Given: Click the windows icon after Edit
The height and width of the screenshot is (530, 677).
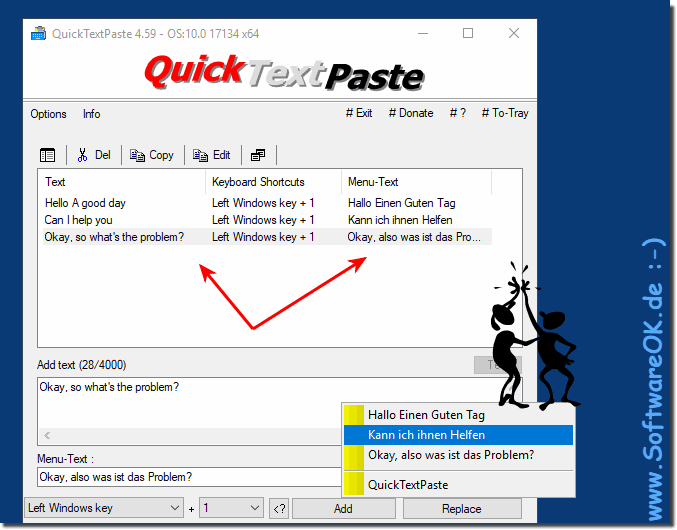Looking at the screenshot, I should click(258, 155).
